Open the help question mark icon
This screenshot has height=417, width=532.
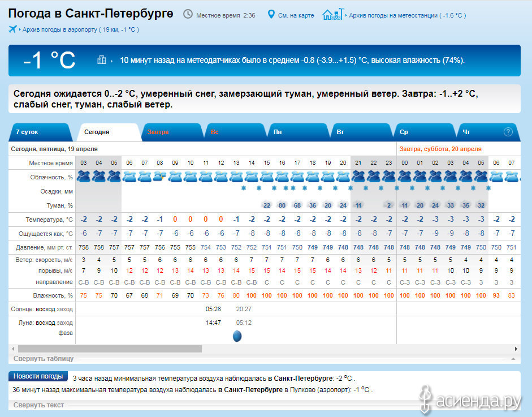(508, 132)
